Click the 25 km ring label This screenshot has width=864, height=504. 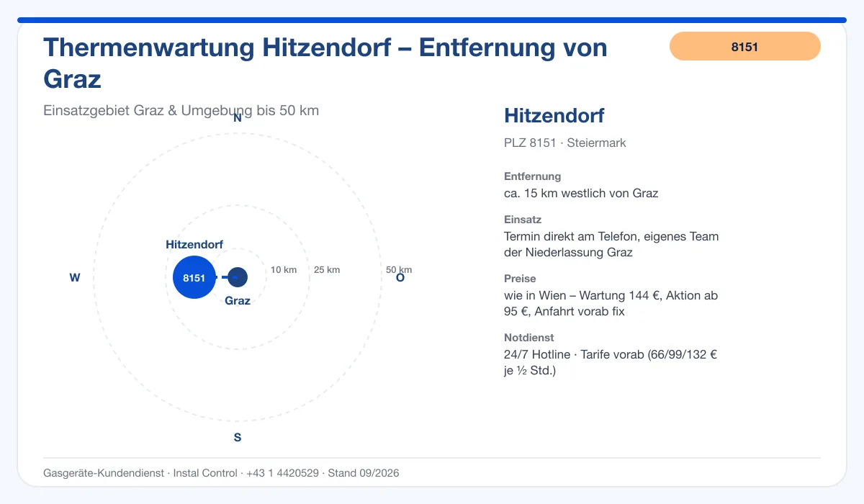point(327,270)
